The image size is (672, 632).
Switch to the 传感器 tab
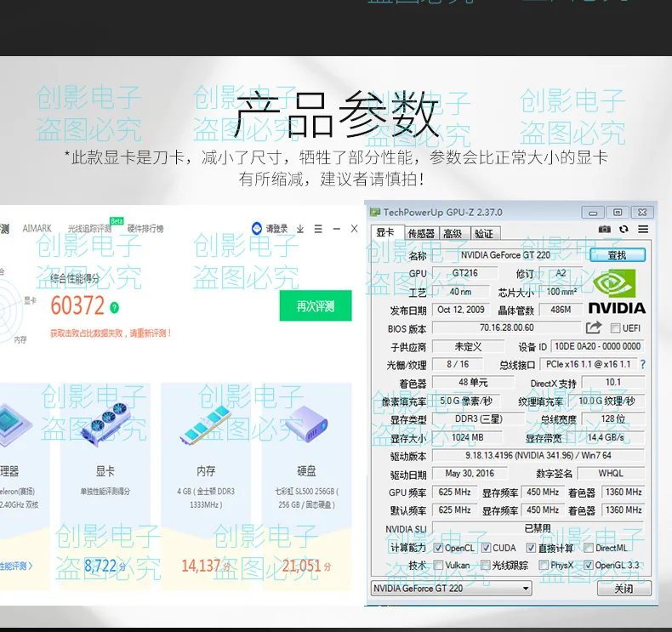click(x=421, y=233)
